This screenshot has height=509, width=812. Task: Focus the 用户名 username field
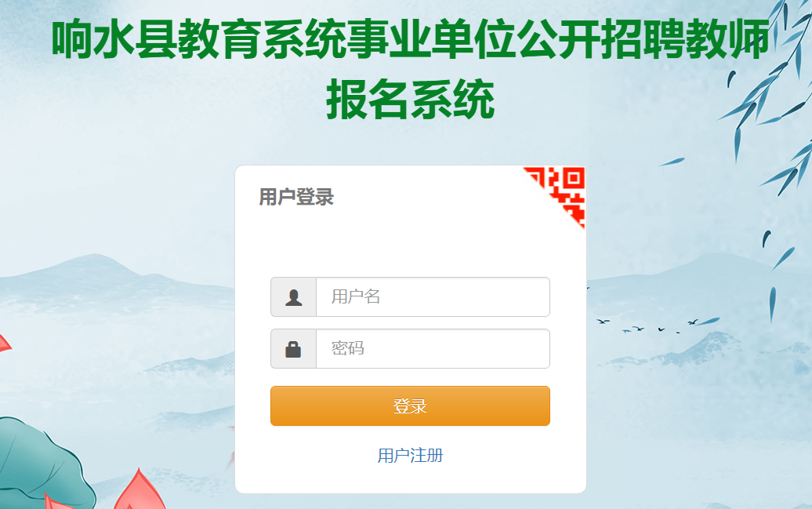(x=433, y=297)
